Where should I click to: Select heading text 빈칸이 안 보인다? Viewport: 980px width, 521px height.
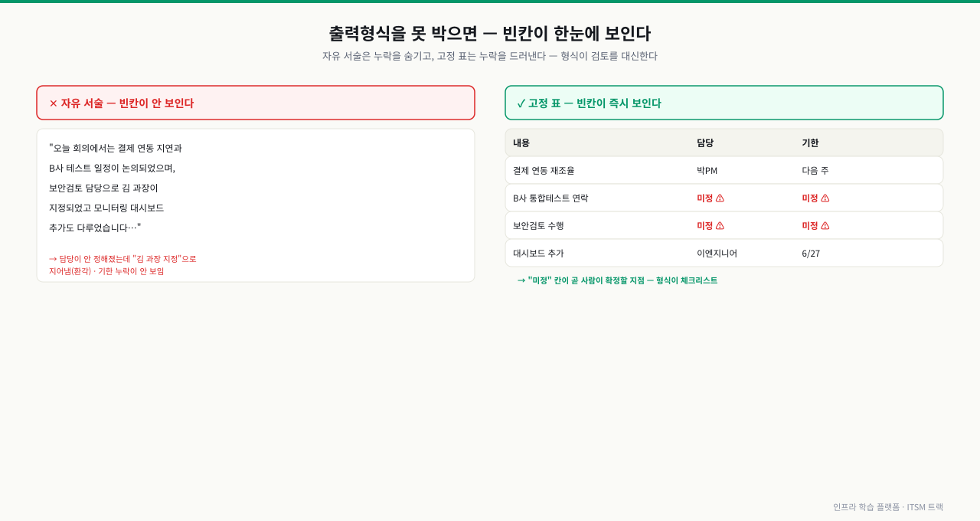[156, 103]
